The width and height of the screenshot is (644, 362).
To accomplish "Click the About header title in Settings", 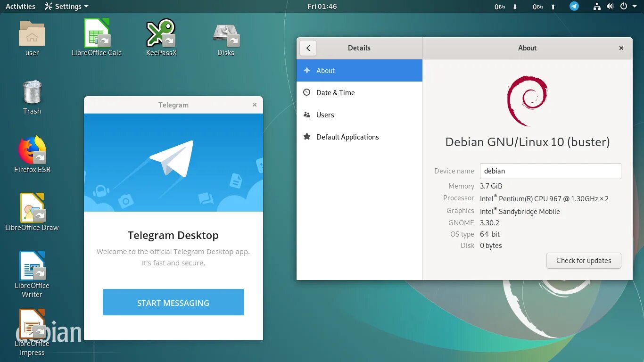I will coord(527,48).
